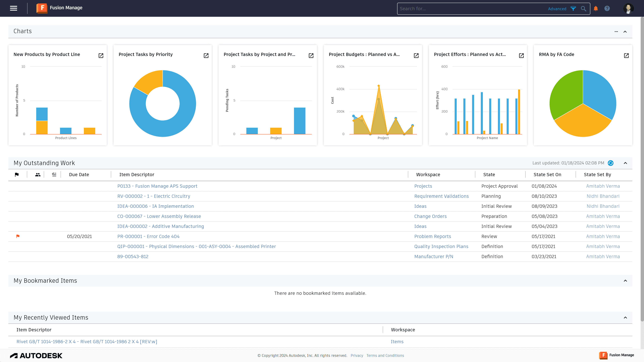Screen dimensions: 644x362
Task: Open the Quality Inspection Plans workspace
Action: click(x=441, y=246)
